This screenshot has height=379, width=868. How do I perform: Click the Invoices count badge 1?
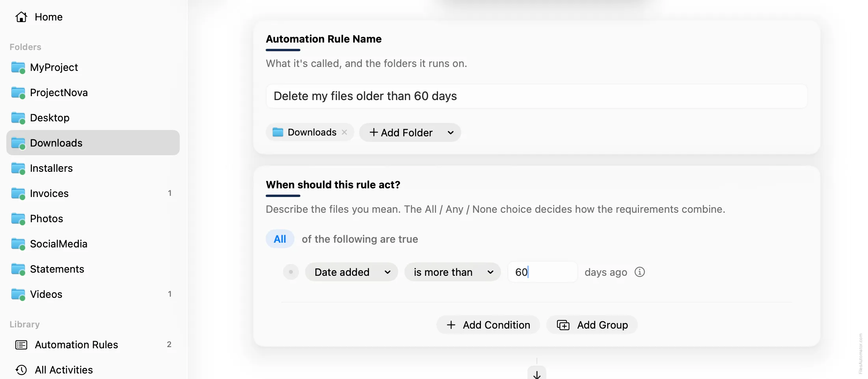(170, 193)
